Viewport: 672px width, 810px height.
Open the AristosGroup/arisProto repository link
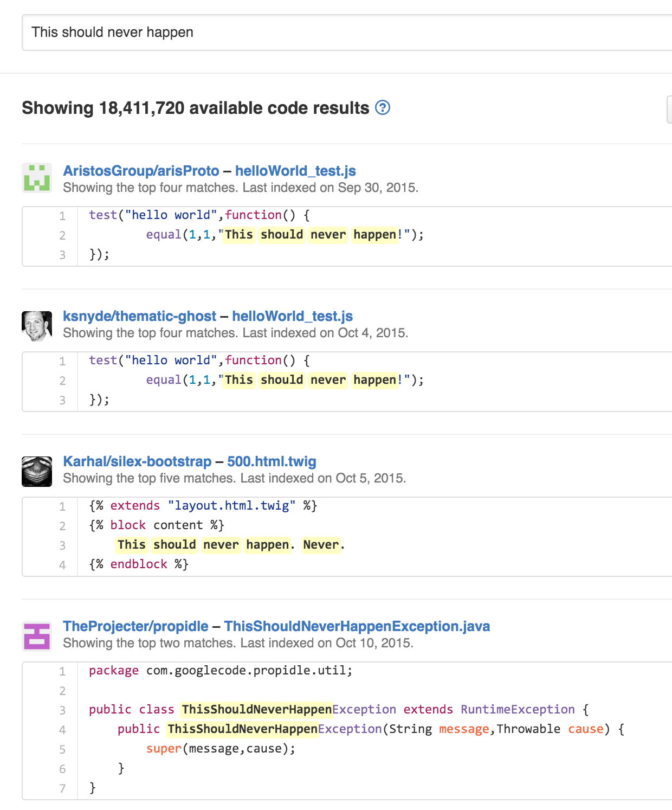141,171
